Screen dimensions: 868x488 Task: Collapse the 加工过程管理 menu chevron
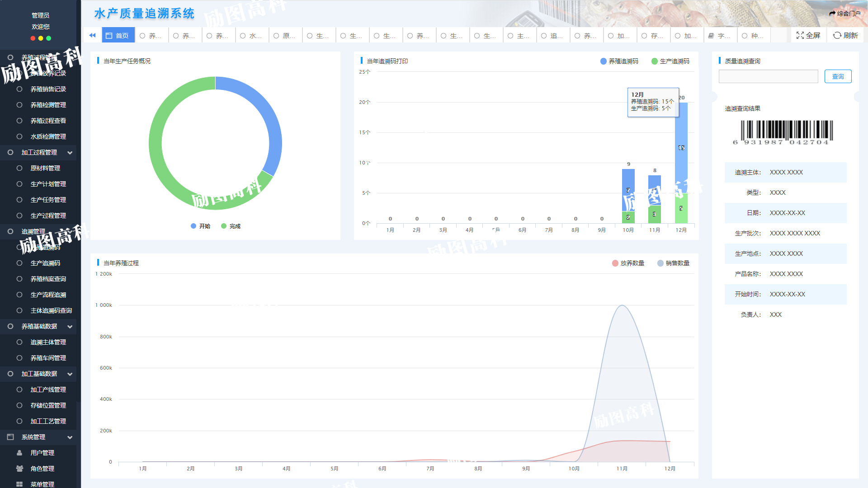pos(70,153)
